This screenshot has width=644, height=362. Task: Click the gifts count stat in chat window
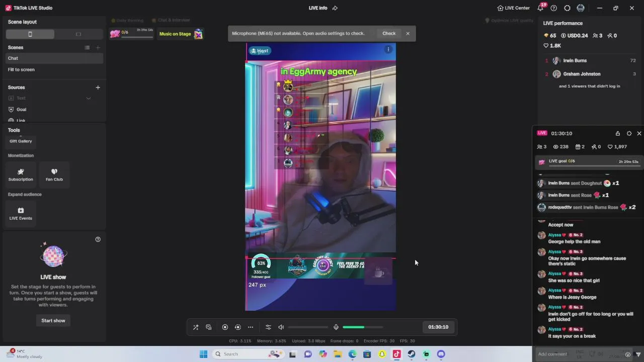[x=580, y=147]
